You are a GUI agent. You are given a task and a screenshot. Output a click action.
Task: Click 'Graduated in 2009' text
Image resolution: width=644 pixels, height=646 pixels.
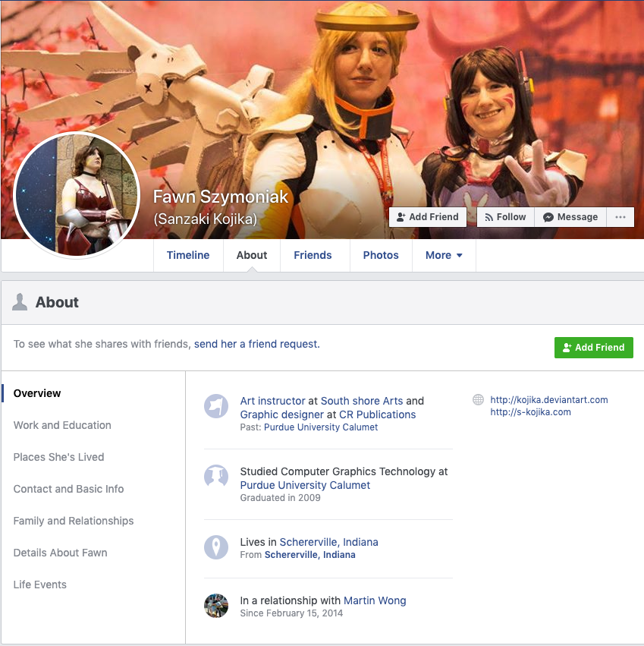(281, 498)
